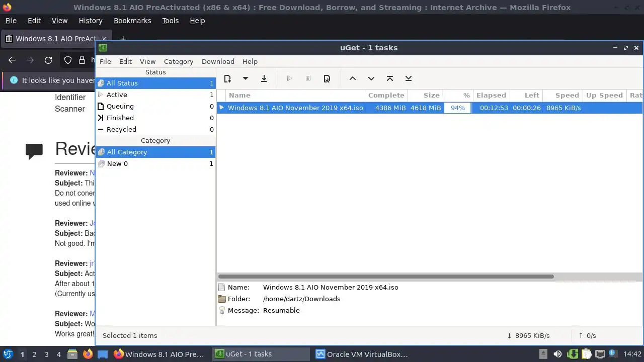
Task: Click the set runnable play icon in toolbar
Action: [289, 78]
